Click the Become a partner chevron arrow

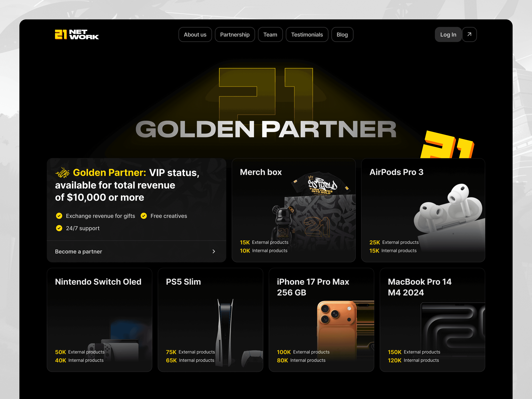pos(214,251)
